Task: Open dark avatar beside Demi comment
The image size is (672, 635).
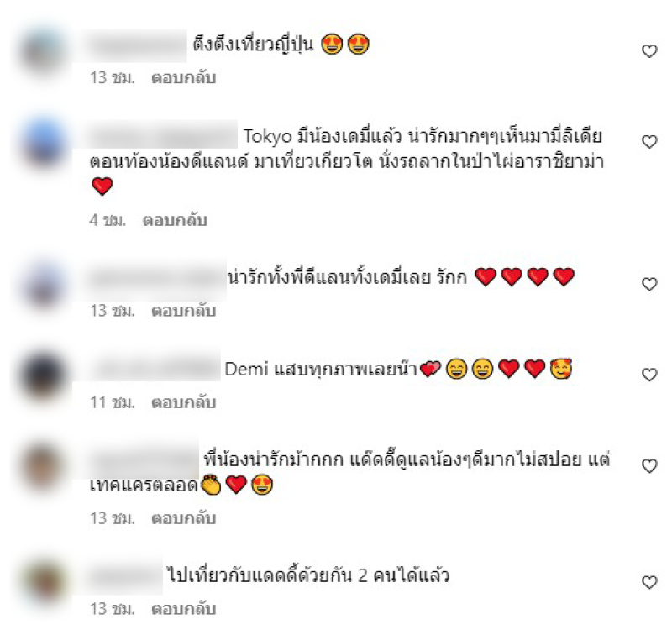Action: [43, 375]
